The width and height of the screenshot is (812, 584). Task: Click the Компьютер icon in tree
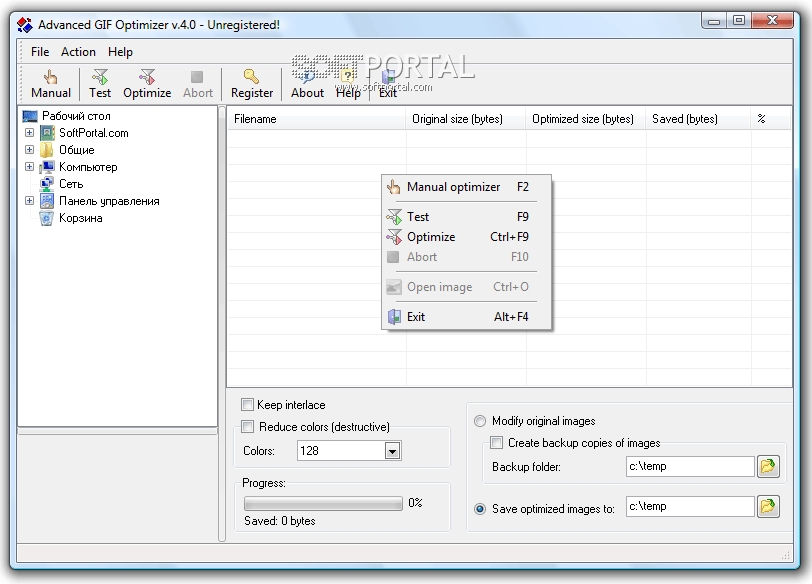47,167
